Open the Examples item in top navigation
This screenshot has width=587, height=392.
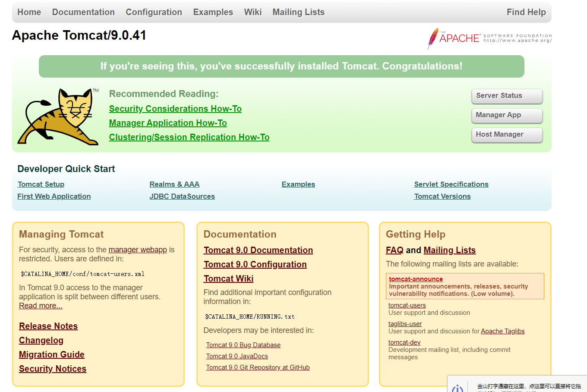(213, 12)
